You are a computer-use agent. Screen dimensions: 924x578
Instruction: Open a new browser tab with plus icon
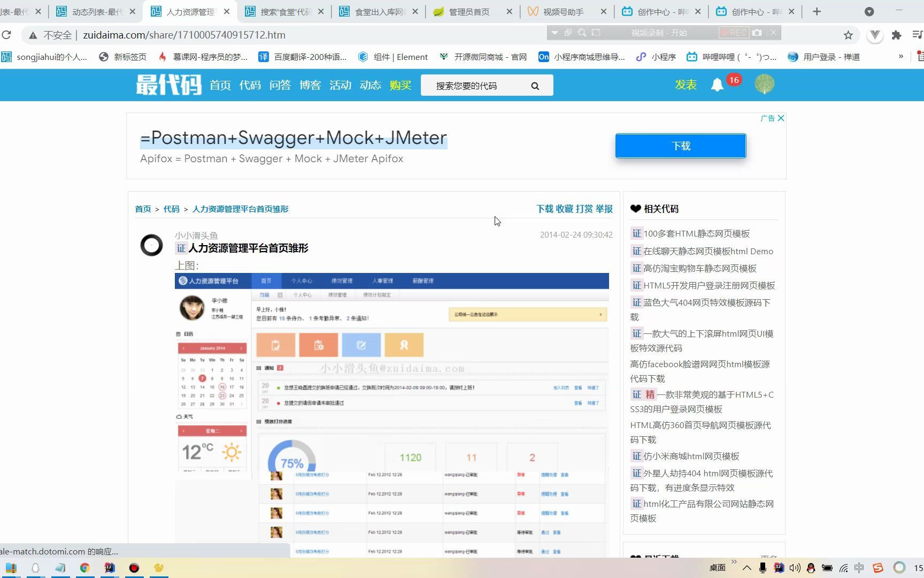(x=817, y=11)
